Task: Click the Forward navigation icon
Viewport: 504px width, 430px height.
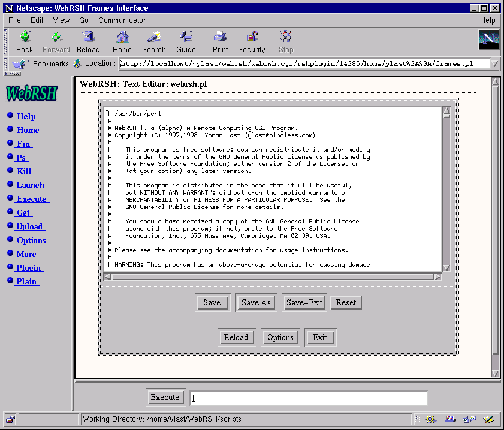Action: coord(56,41)
